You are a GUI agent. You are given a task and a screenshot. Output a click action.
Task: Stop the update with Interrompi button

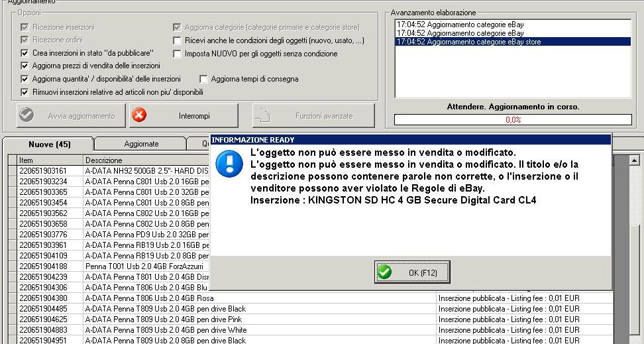coord(184,116)
